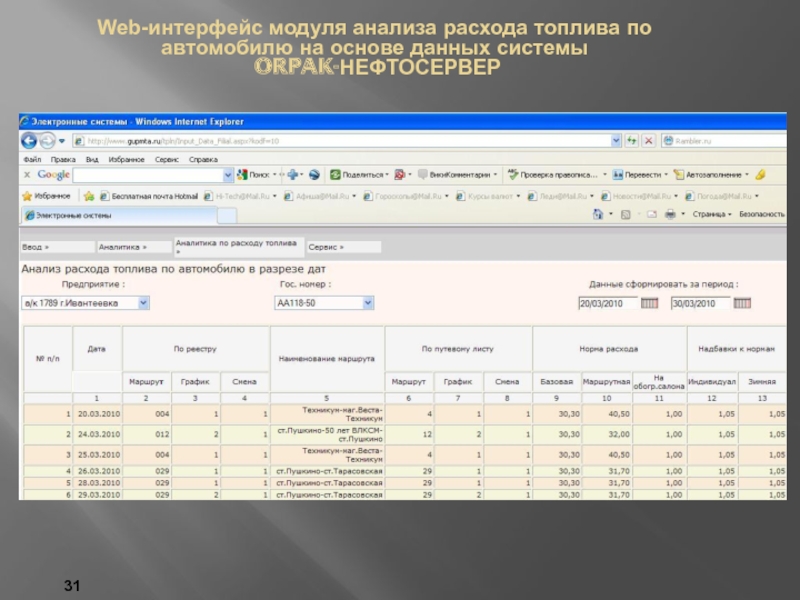Click the globe icon in Google toolbar

tap(314, 174)
